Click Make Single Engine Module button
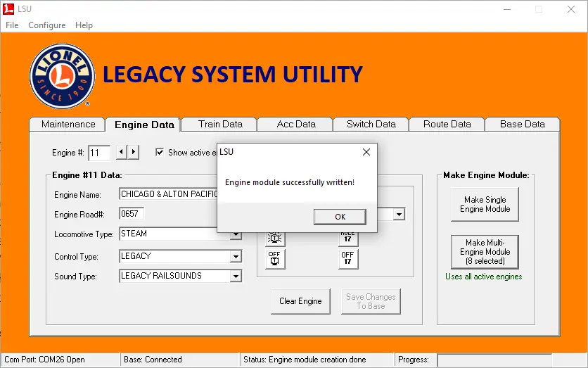This screenshot has width=588, height=368. point(485,205)
